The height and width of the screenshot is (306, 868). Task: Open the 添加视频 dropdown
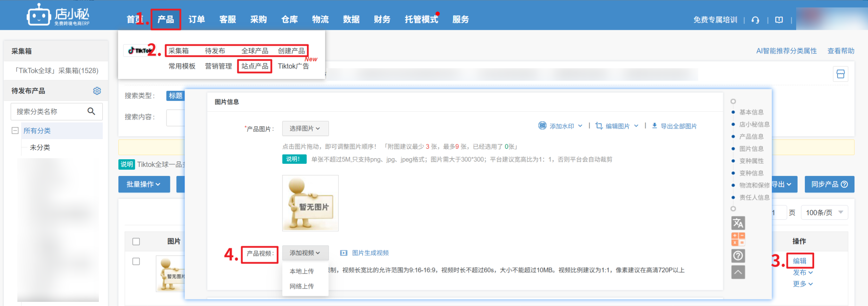305,253
